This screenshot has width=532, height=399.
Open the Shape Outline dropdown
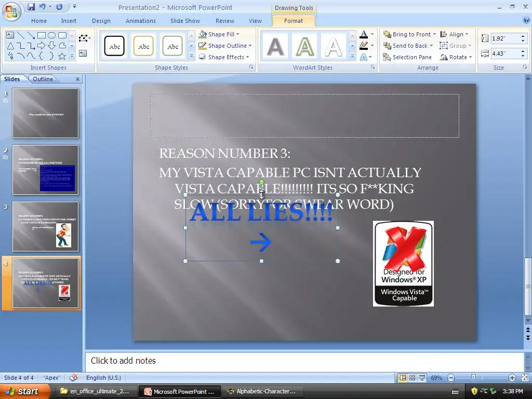tap(225, 46)
